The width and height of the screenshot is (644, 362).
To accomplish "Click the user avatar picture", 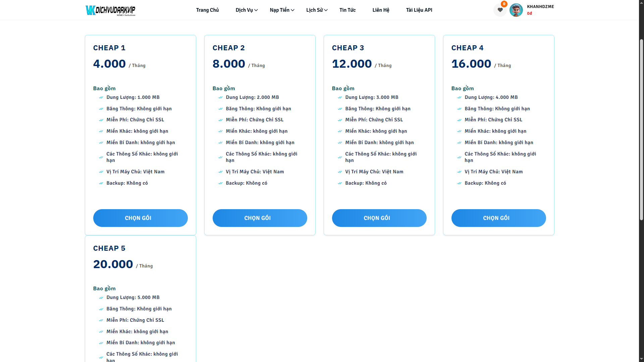I will pyautogui.click(x=516, y=10).
